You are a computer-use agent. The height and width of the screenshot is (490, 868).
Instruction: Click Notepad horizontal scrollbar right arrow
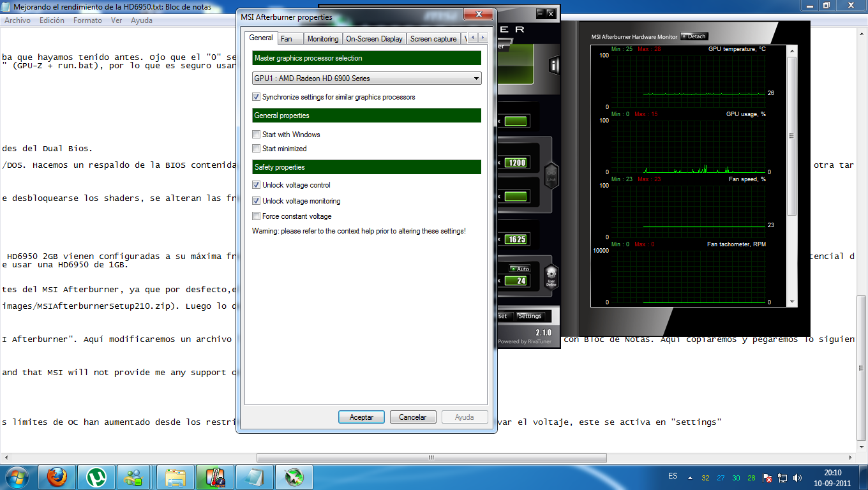click(x=851, y=457)
